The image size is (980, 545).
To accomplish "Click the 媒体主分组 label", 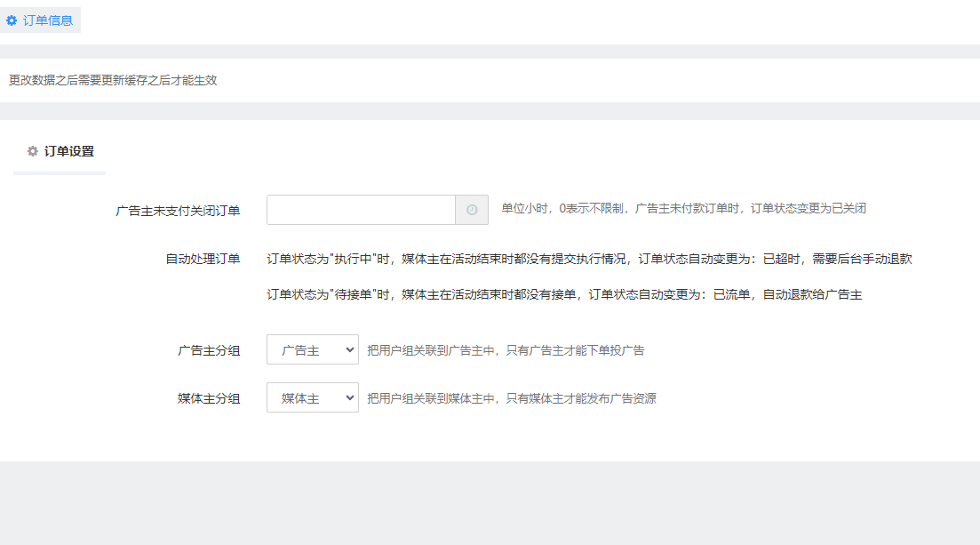I will point(209,398).
